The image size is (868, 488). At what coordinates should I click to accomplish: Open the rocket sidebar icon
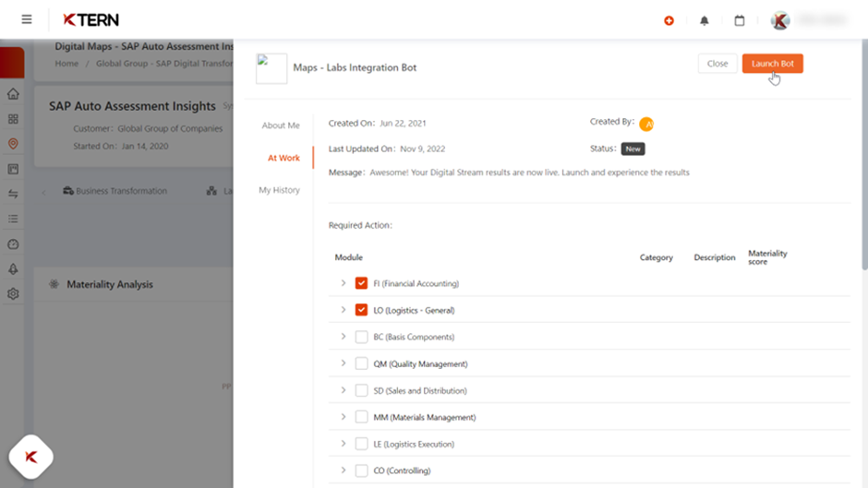(x=13, y=268)
